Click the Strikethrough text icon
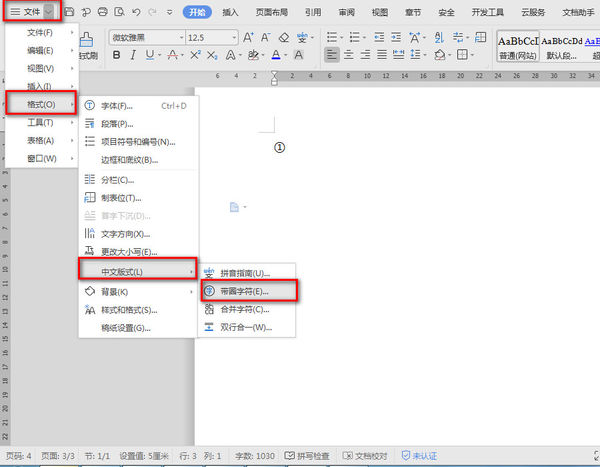The width and height of the screenshot is (600, 467). 173,55
